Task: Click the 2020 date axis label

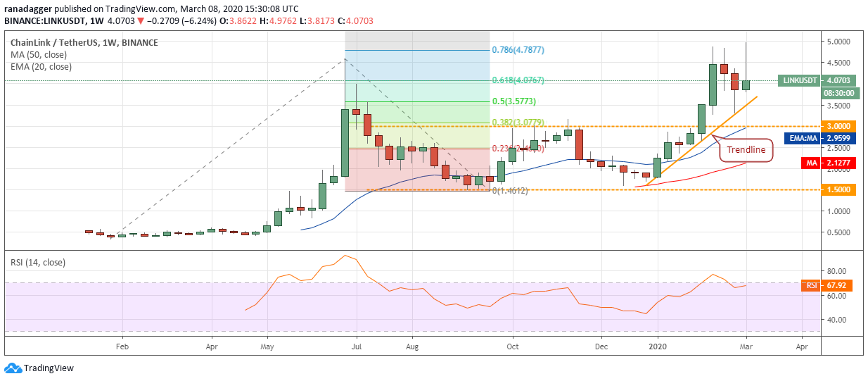Action: click(x=658, y=346)
